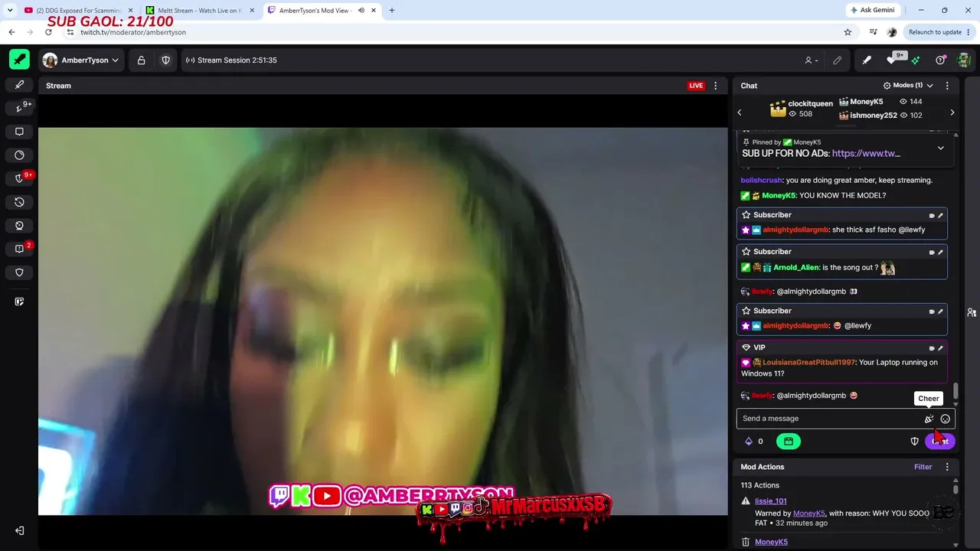Viewport: 980px width, 551px height.
Task: Click username bolishcrush in chat
Action: click(x=762, y=181)
